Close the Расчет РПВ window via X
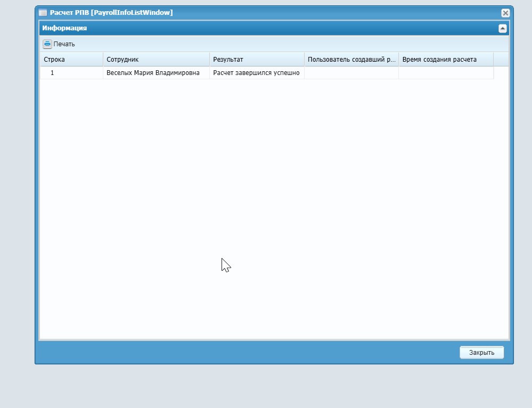Image resolution: width=532 pixels, height=408 pixels. click(x=505, y=13)
